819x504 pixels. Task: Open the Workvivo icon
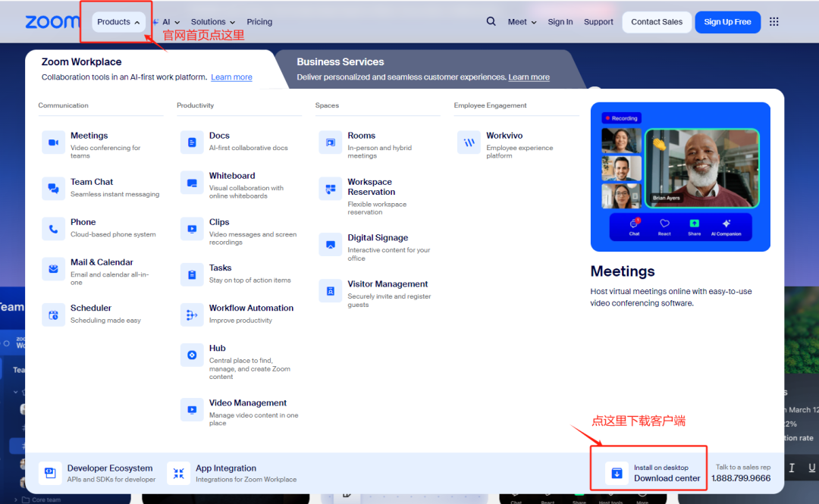coord(469,142)
